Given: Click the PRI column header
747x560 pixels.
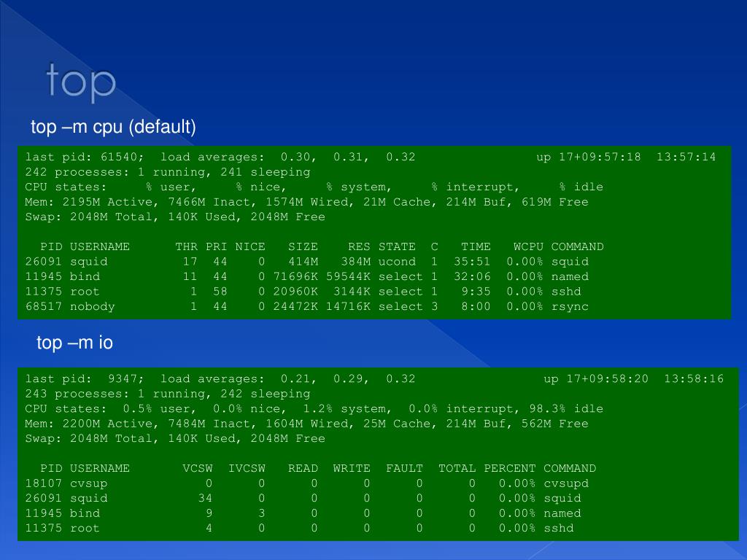Looking at the screenshot, I should tap(216, 246).
